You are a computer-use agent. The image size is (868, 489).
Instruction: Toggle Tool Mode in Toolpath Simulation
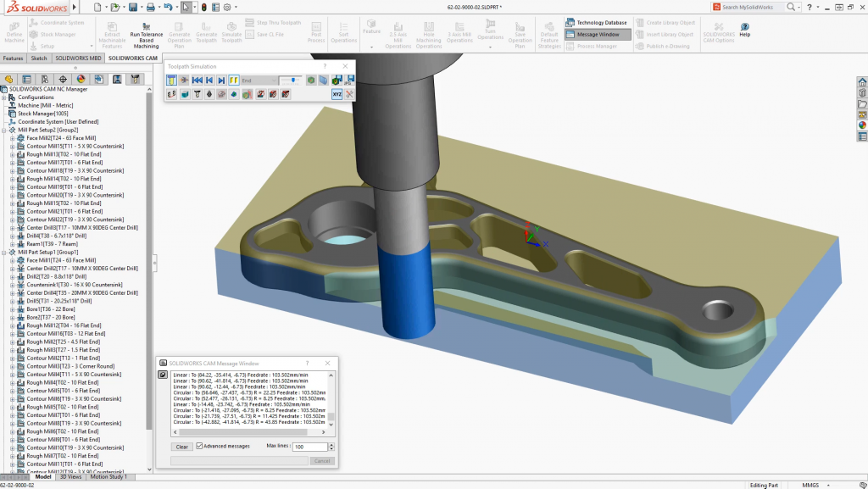pyautogui.click(x=171, y=81)
